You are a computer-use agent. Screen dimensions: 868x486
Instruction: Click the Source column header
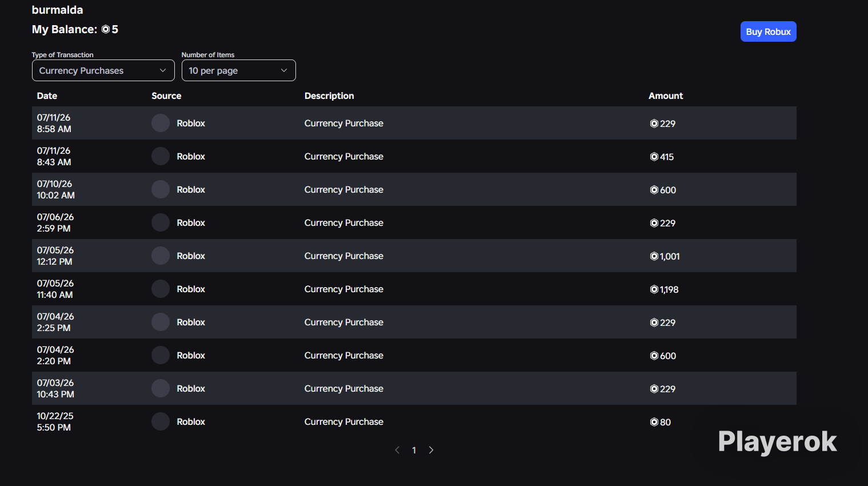166,95
